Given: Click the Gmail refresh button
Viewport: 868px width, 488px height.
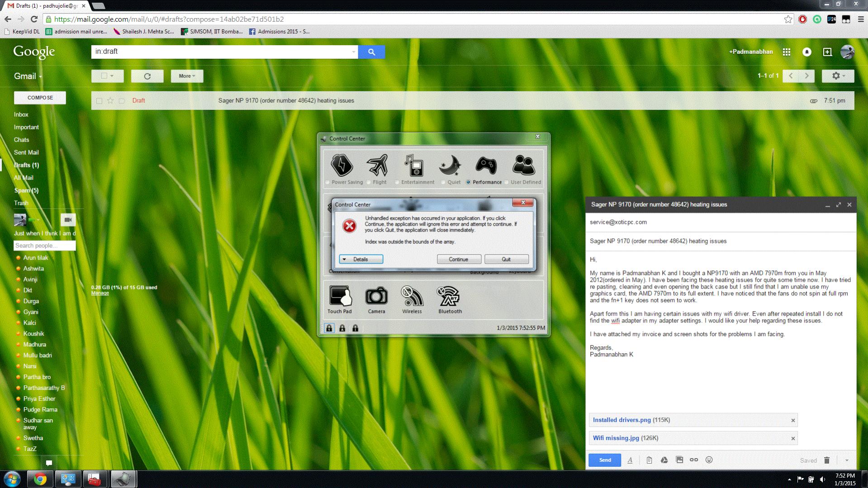Looking at the screenshot, I should pyautogui.click(x=147, y=76).
